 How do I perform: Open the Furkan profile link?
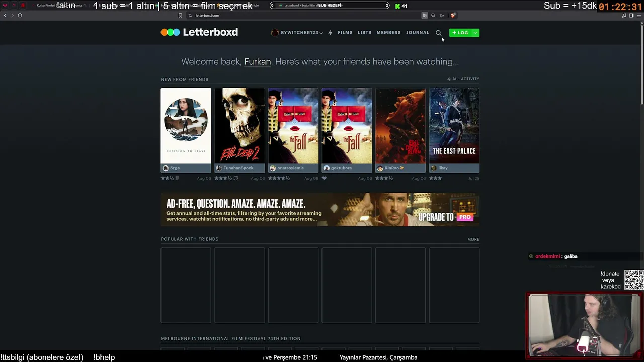point(258,62)
